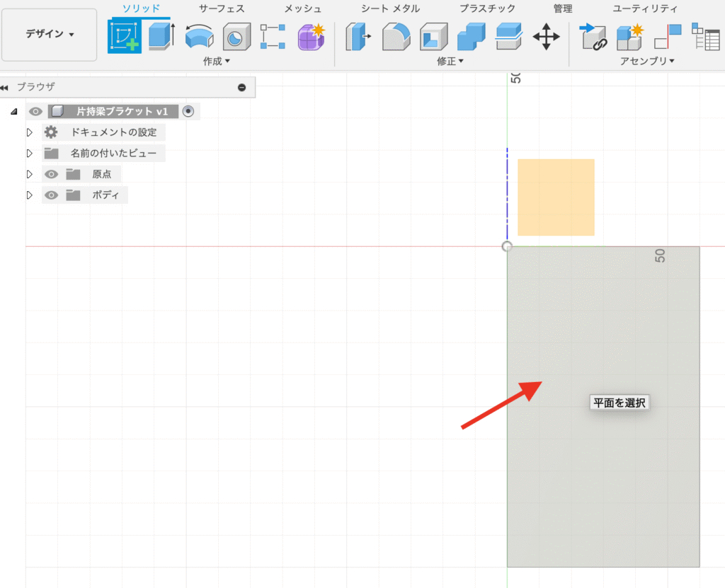
Task: Click the Extrude tool icon
Action: coord(162,36)
